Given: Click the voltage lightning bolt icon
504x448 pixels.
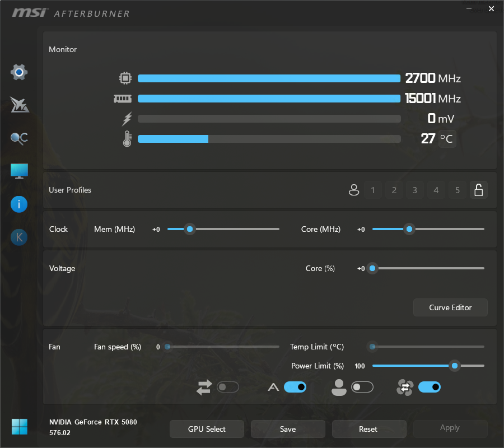Looking at the screenshot, I should pyautogui.click(x=127, y=119).
